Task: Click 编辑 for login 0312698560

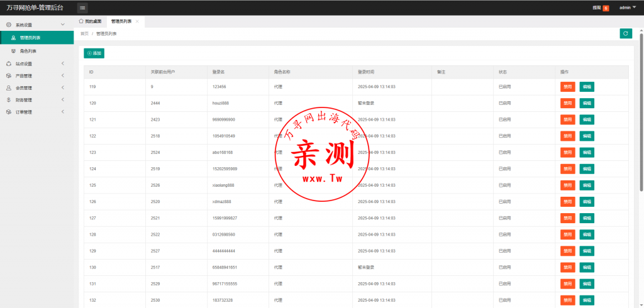Action: click(x=587, y=234)
